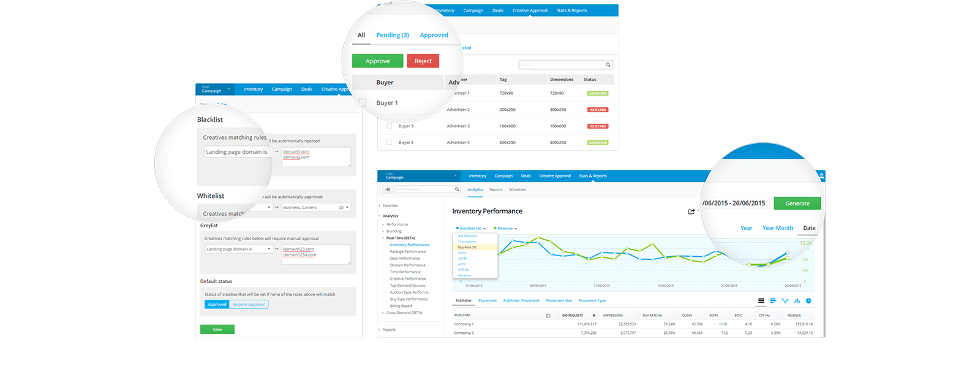This screenshot has height=375, width=980.
Task: Switch to table list view icon
Action: point(761,301)
